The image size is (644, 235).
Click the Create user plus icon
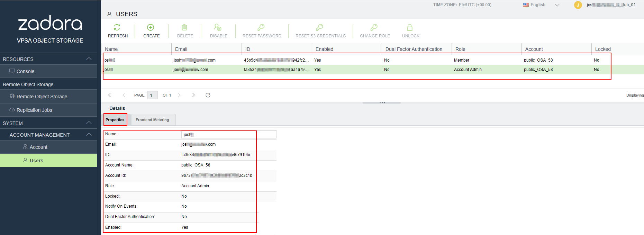point(151,27)
